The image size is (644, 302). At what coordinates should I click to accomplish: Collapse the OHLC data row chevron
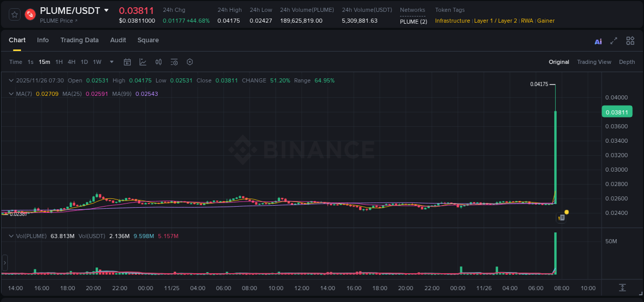11,80
